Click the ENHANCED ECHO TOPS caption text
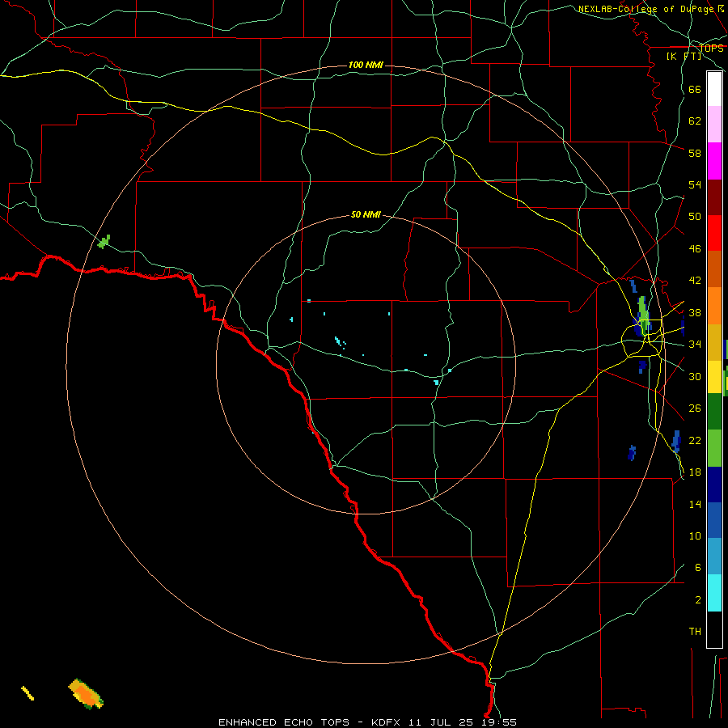Image resolution: width=728 pixels, height=728 pixels. 284,722
